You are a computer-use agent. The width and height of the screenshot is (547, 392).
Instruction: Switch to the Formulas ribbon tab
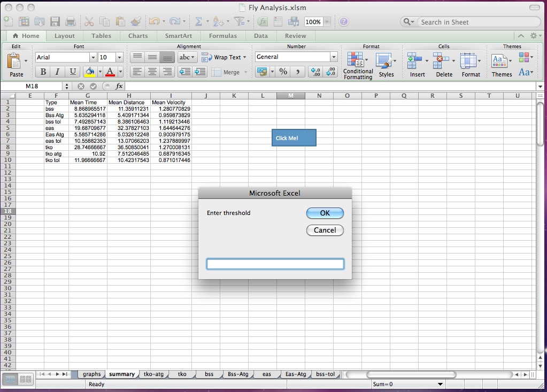(222, 36)
